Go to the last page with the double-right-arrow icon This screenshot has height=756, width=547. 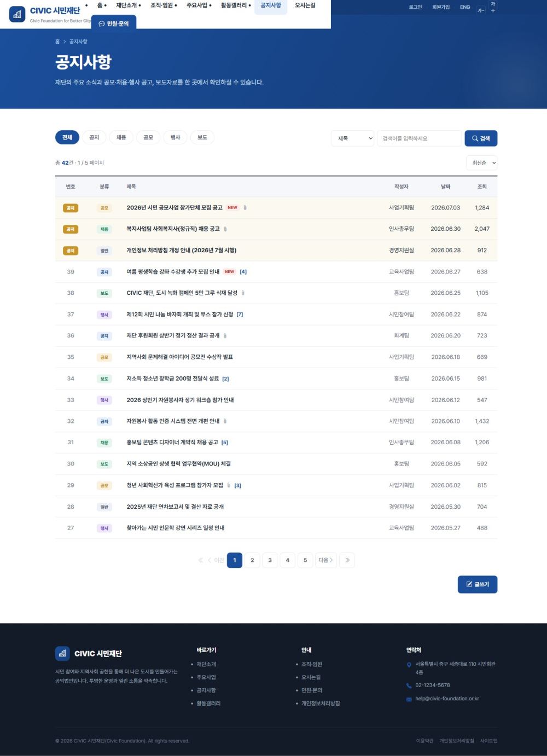tap(347, 560)
